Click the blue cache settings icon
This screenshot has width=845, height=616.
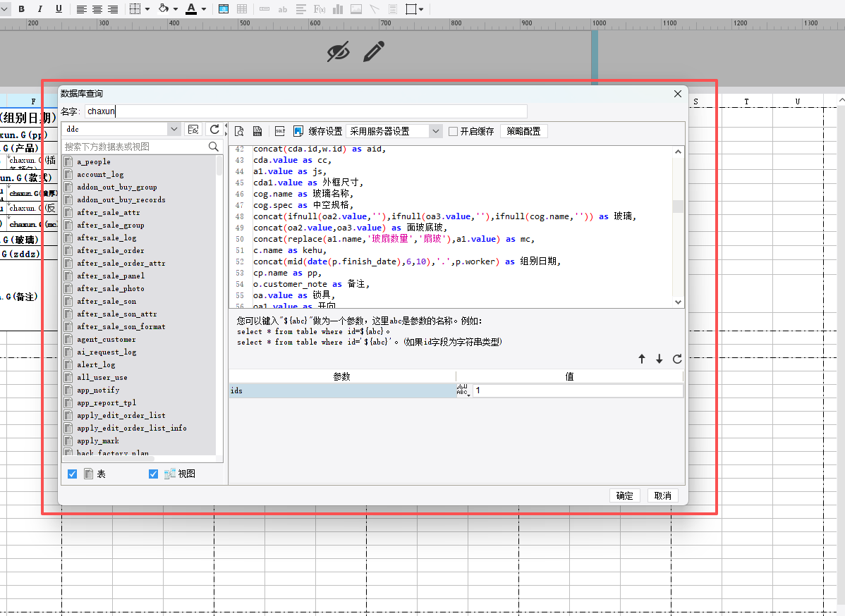pos(298,131)
